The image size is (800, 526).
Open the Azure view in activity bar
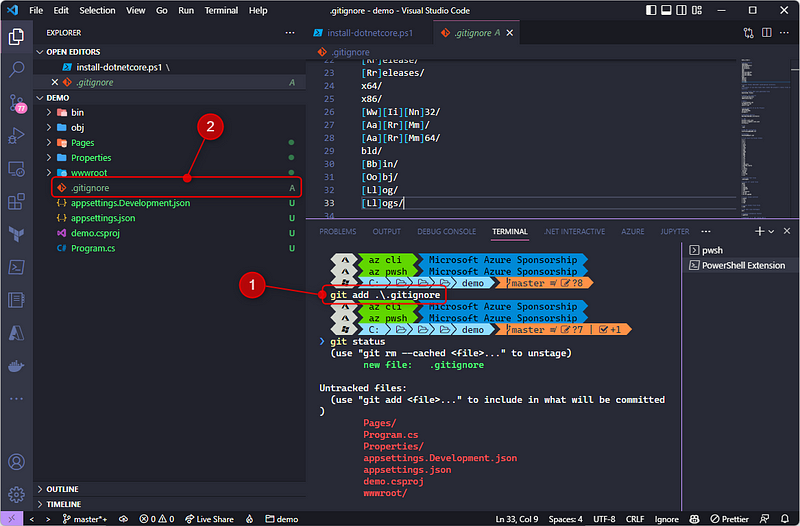[x=16, y=333]
